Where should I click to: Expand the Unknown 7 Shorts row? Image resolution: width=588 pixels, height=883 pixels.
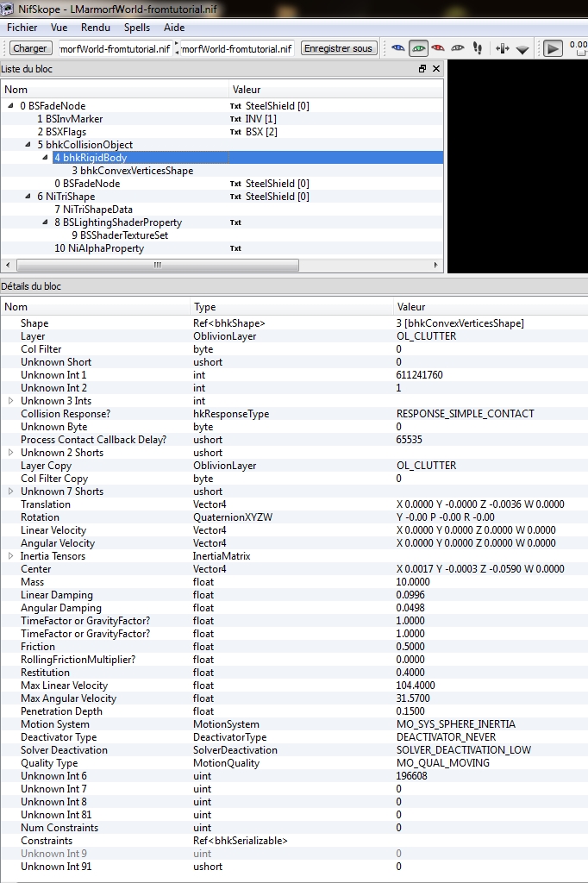click(10, 492)
